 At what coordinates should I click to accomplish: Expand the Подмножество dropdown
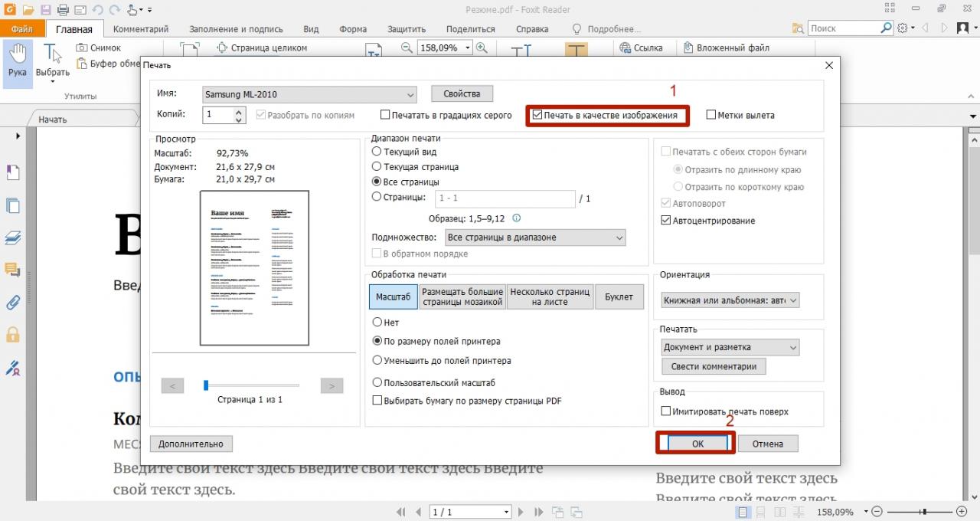tap(534, 238)
